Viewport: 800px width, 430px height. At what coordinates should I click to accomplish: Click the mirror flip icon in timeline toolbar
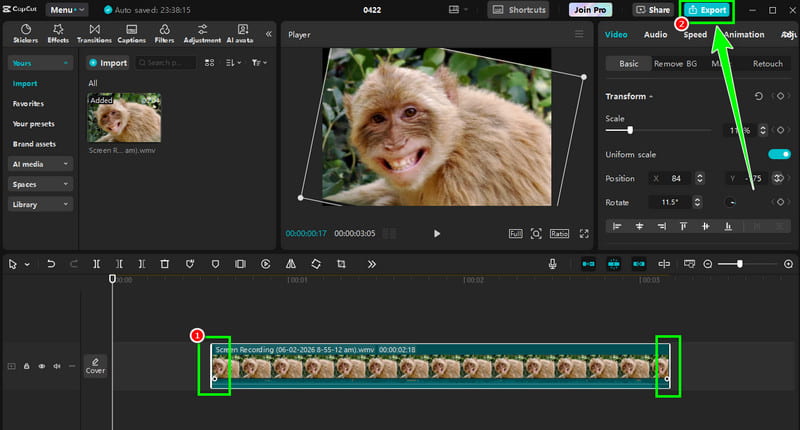(291, 264)
